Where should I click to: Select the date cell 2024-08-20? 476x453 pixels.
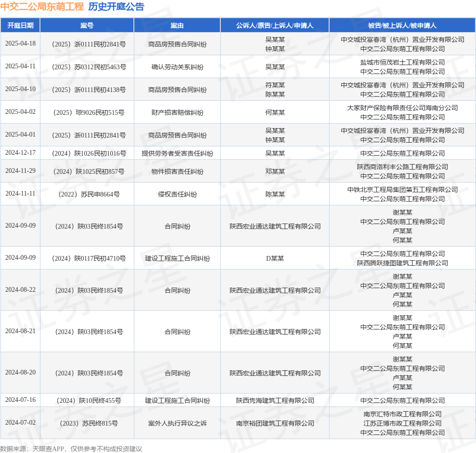[x=20, y=372]
